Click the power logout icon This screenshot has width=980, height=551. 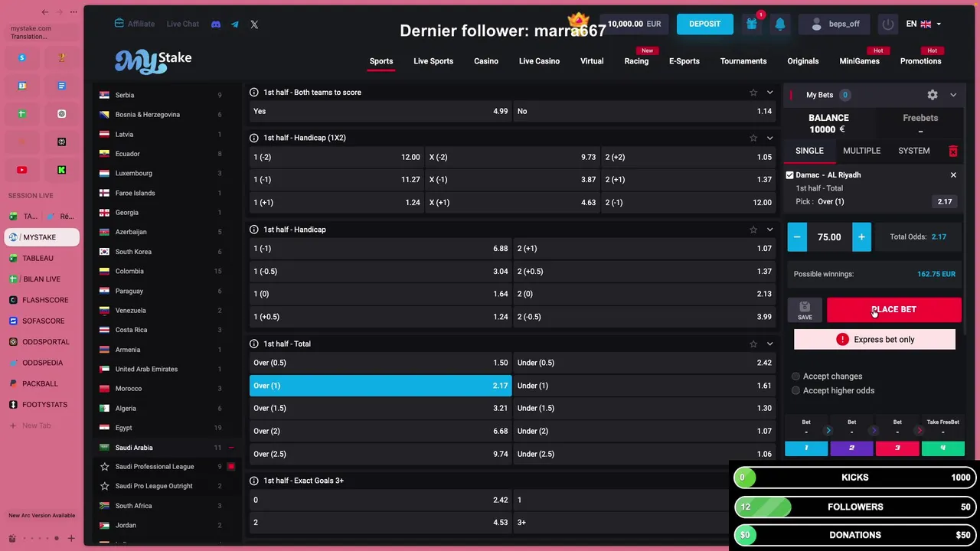click(x=888, y=24)
